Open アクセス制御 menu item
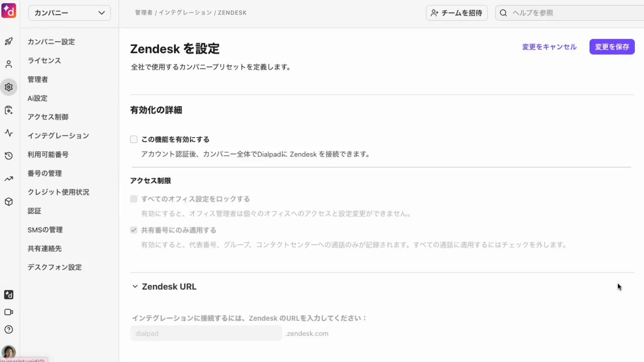The image size is (644, 362). pyautogui.click(x=48, y=117)
